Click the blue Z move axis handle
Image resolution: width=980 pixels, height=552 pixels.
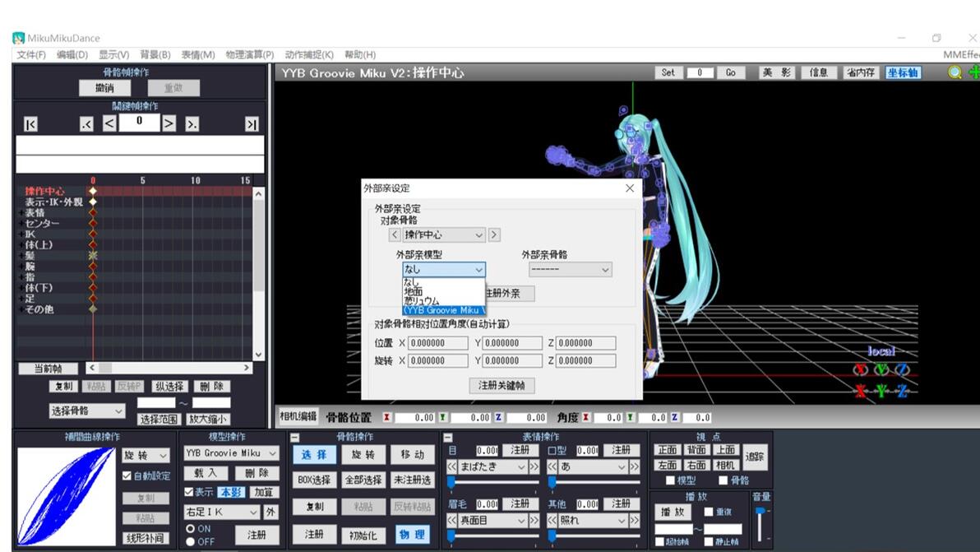click(x=902, y=392)
